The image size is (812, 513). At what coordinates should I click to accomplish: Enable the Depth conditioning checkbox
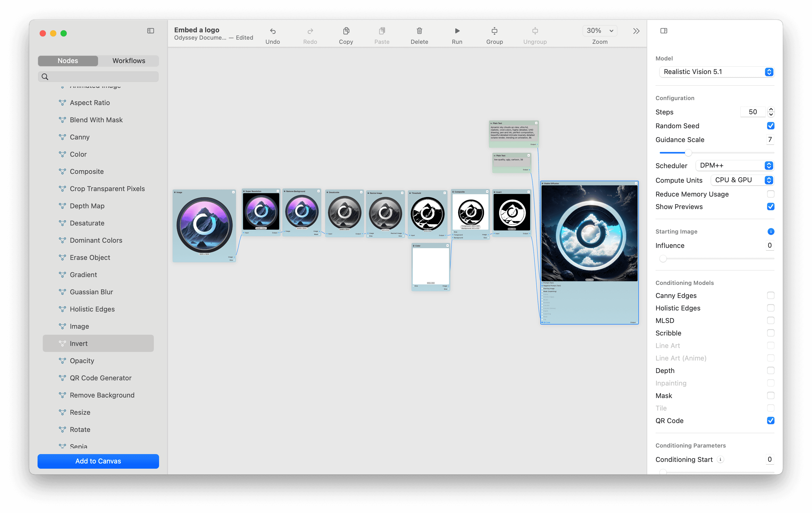[770, 370]
